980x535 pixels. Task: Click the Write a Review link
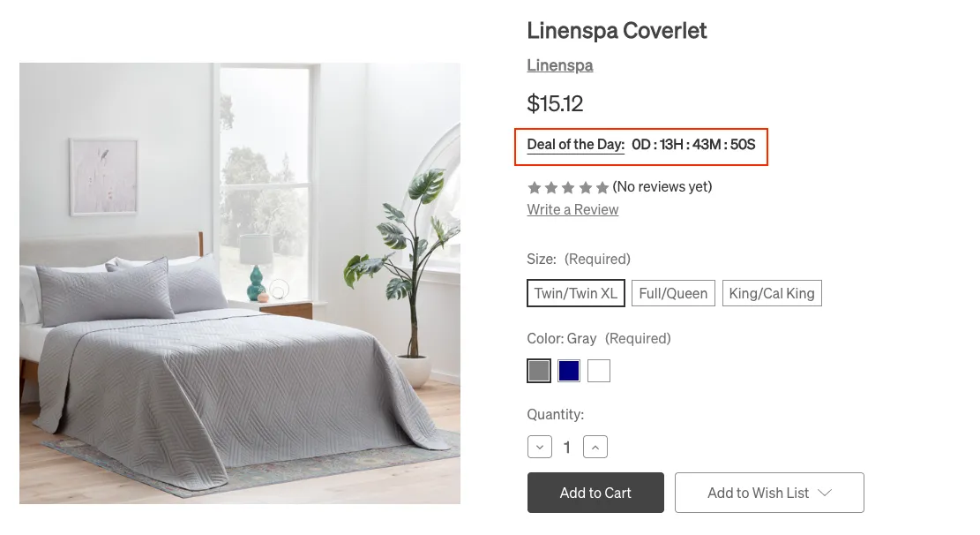pyautogui.click(x=572, y=209)
